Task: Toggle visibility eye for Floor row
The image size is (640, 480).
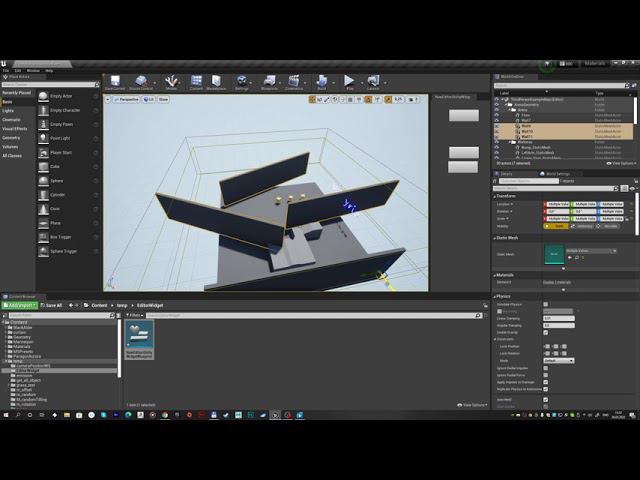Action: click(x=497, y=115)
